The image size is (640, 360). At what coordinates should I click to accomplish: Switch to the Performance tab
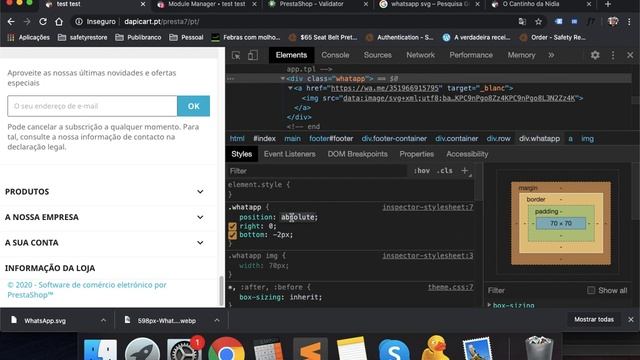(x=471, y=55)
